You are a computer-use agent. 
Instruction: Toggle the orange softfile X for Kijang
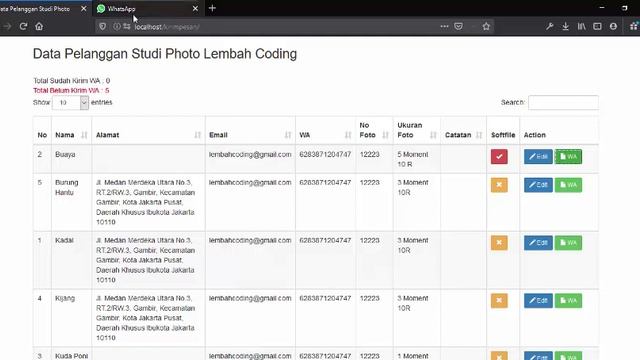point(499,301)
